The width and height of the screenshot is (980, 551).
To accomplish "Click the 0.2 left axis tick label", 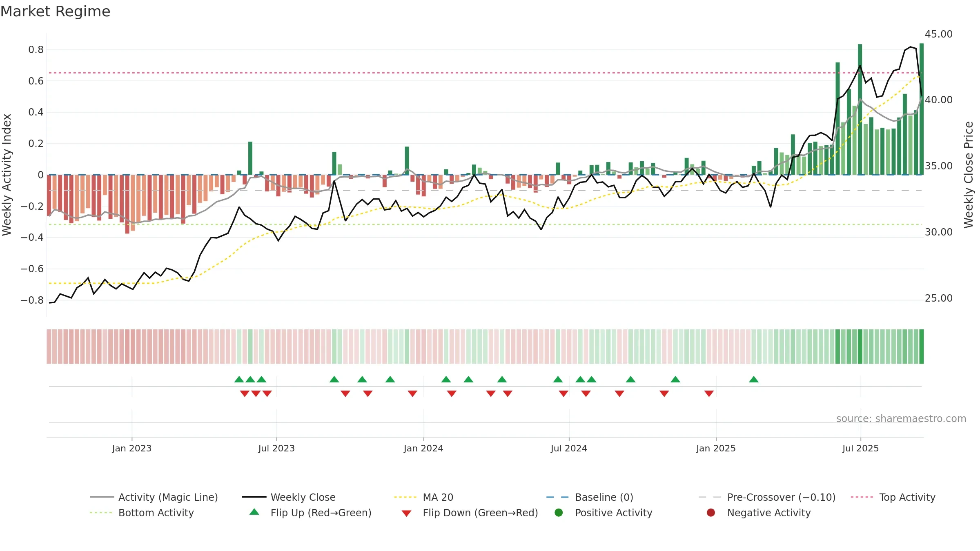I will pos(36,144).
